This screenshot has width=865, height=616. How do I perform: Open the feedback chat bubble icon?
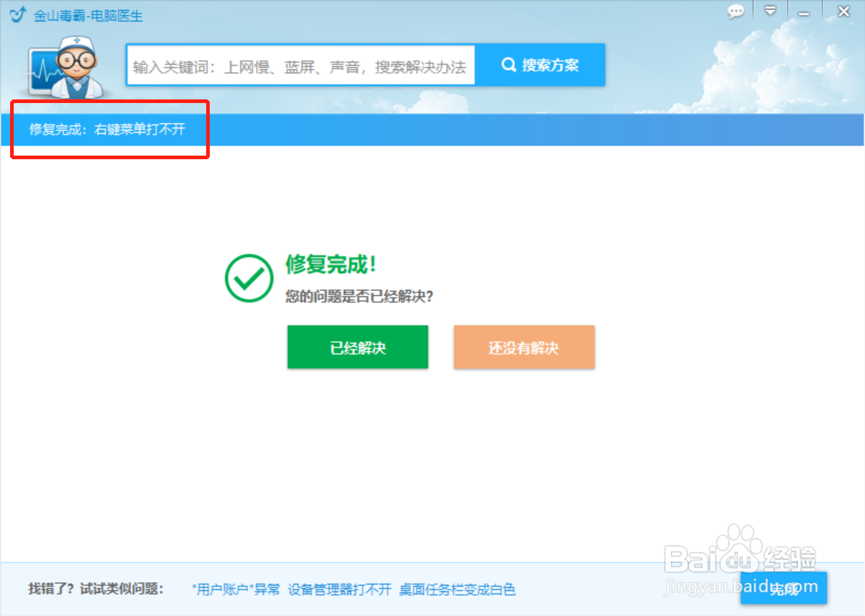(736, 12)
